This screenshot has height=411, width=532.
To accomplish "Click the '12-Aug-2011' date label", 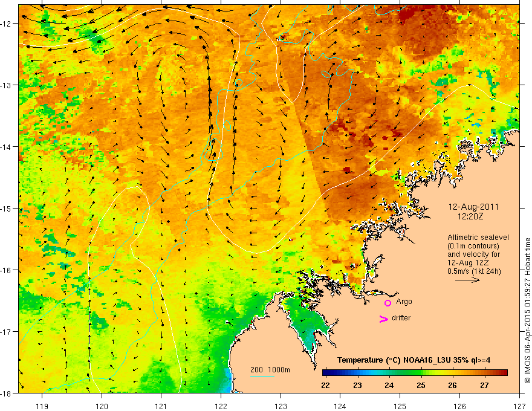I will (x=473, y=207).
